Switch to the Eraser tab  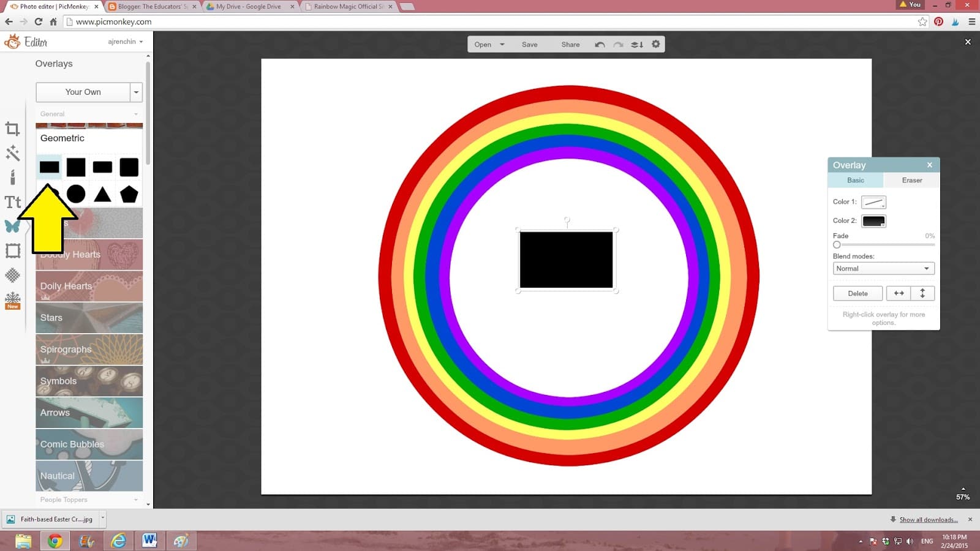coord(911,181)
